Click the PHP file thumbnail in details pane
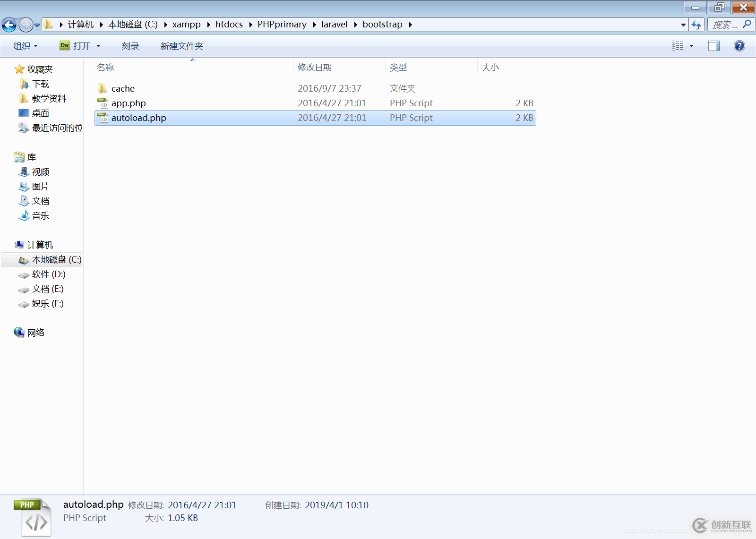This screenshot has width=756, height=539. click(33, 517)
